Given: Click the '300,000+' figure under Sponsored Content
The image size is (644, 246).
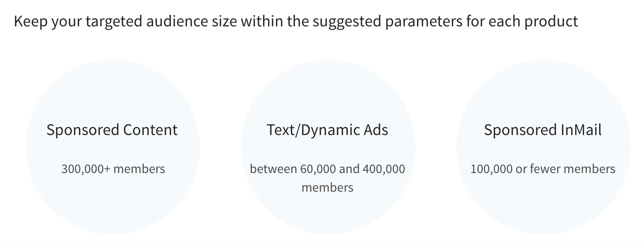Looking at the screenshot, I should [x=86, y=169].
